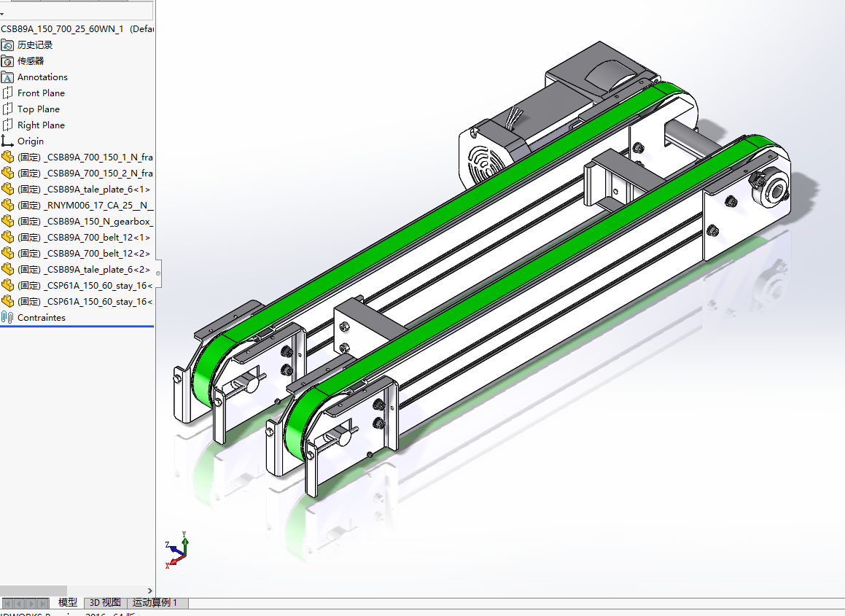Click the part icon for _CSB89A_700_belt_12<1>
Screen dimensions: 845x616
click(7, 237)
